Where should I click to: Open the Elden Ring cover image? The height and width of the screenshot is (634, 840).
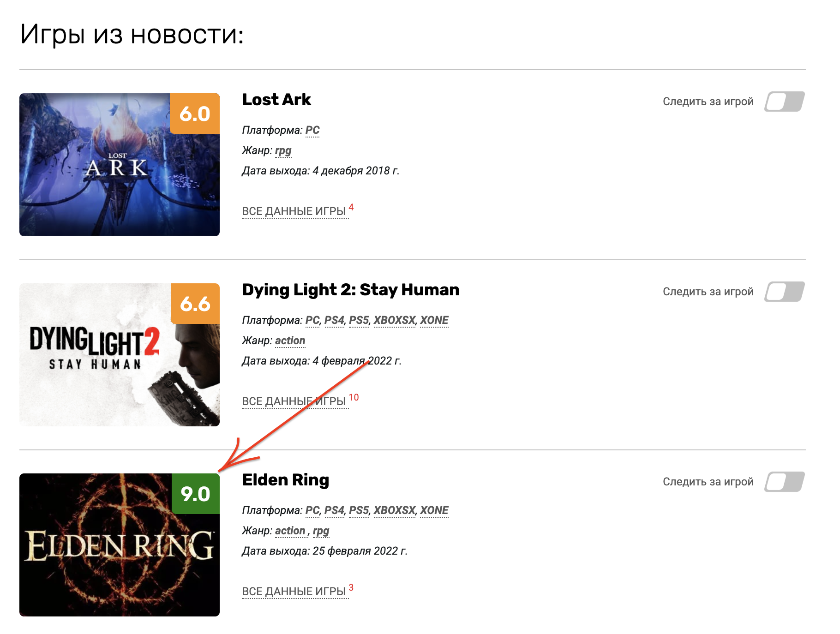click(120, 545)
